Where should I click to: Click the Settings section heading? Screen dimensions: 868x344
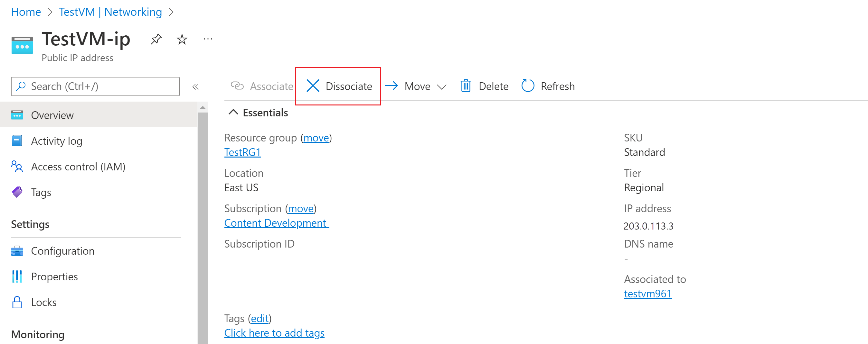click(30, 224)
